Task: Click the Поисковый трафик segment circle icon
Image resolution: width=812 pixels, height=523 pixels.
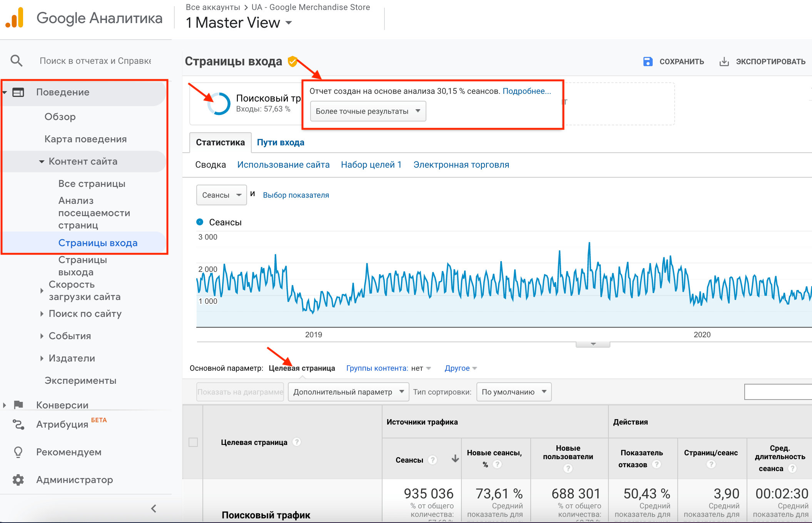Action: click(x=219, y=103)
